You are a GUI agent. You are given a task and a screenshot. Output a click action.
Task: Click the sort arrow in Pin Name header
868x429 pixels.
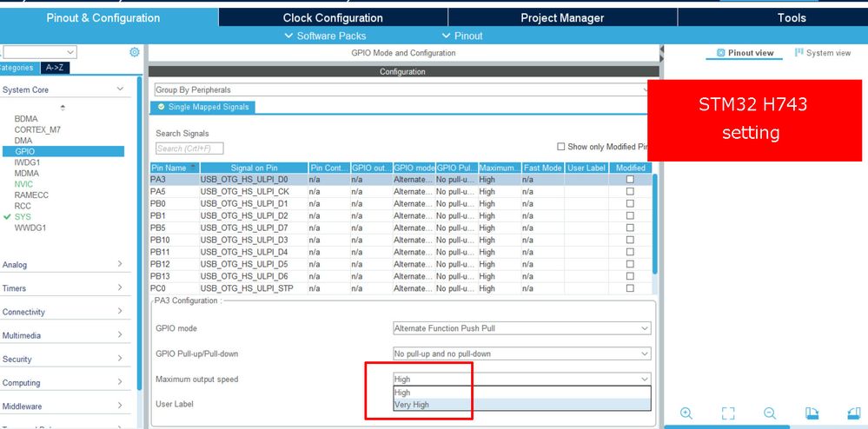[193, 168]
